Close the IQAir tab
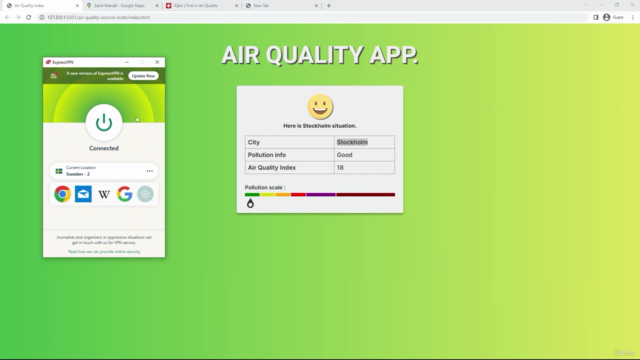Screen dimensions: 640x360 (236, 6)
